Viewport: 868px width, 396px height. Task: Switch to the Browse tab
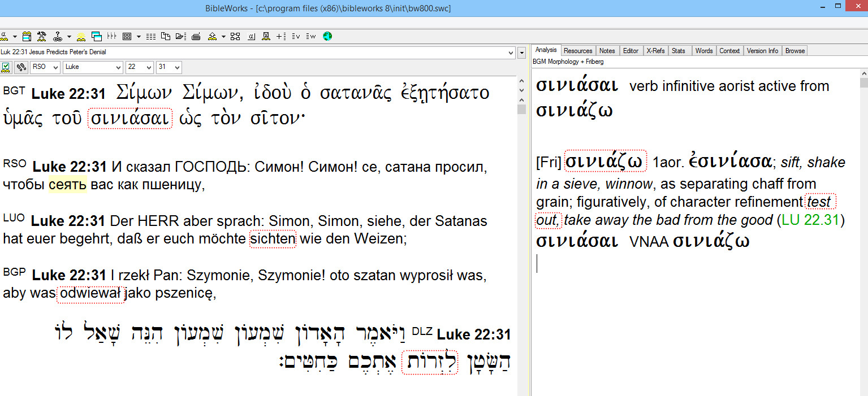[x=794, y=51]
